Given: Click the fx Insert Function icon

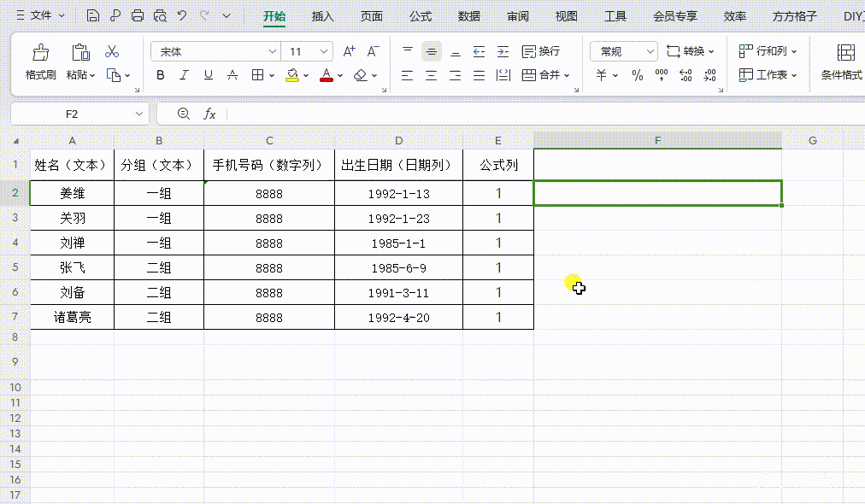Looking at the screenshot, I should 209,114.
